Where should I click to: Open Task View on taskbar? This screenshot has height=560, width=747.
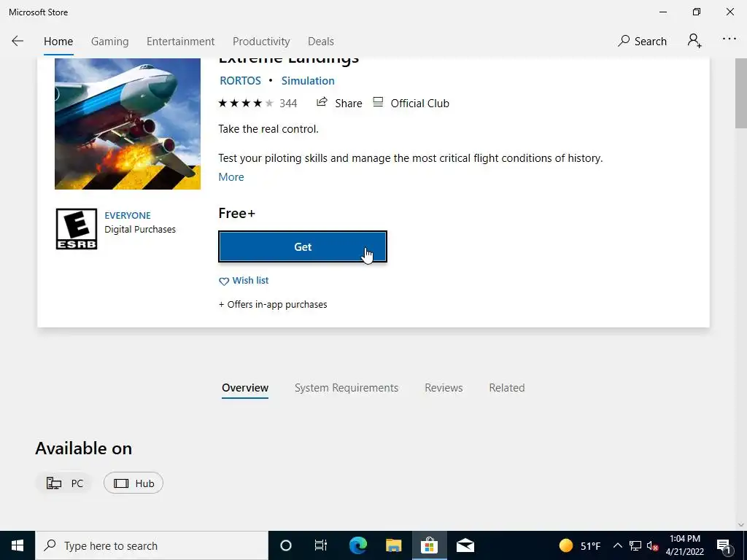321,545
